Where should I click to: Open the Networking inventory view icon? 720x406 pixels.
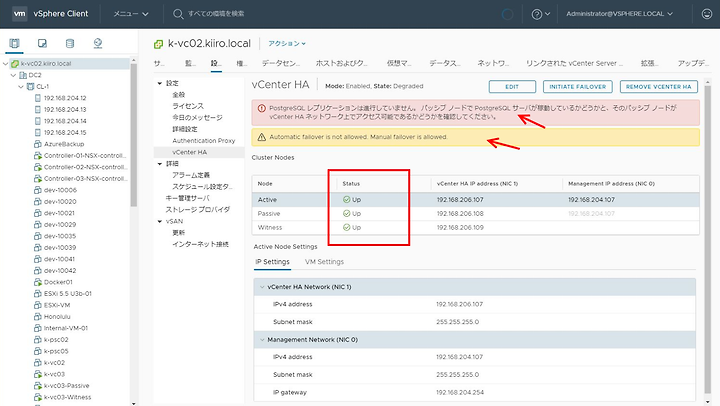click(98, 43)
